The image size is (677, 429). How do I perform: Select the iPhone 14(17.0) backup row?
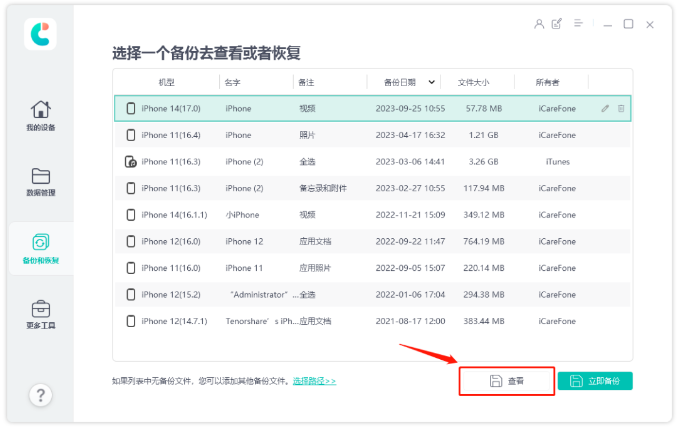(372, 108)
